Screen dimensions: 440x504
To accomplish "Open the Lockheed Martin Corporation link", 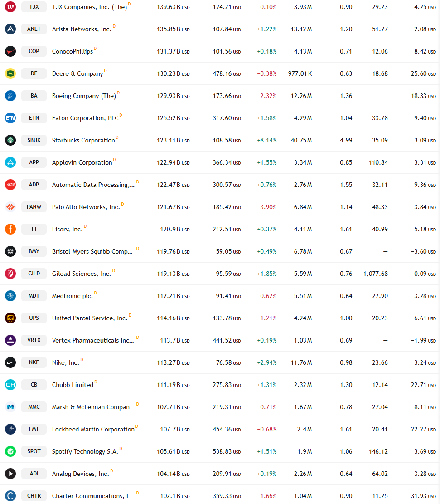I will (93, 429).
